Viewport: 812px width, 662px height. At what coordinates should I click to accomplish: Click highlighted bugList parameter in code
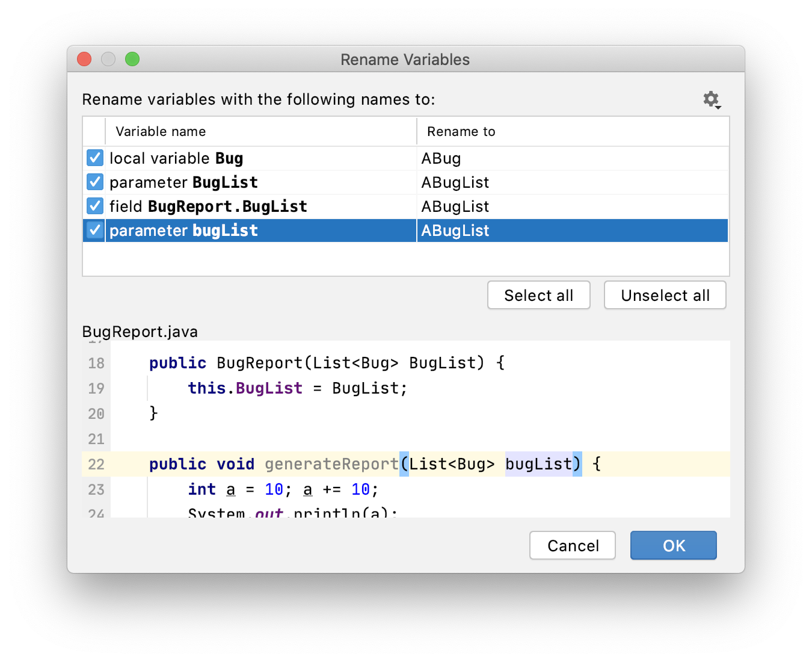point(538,464)
